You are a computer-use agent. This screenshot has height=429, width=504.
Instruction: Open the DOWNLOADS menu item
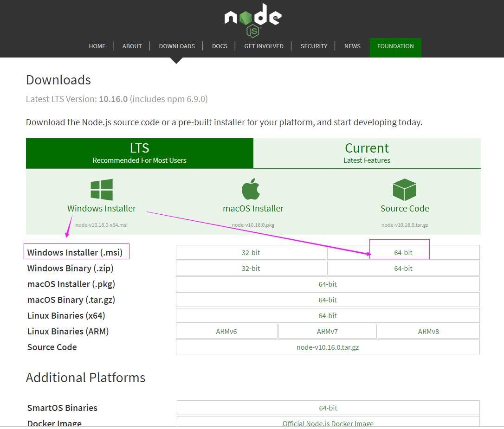tap(177, 46)
